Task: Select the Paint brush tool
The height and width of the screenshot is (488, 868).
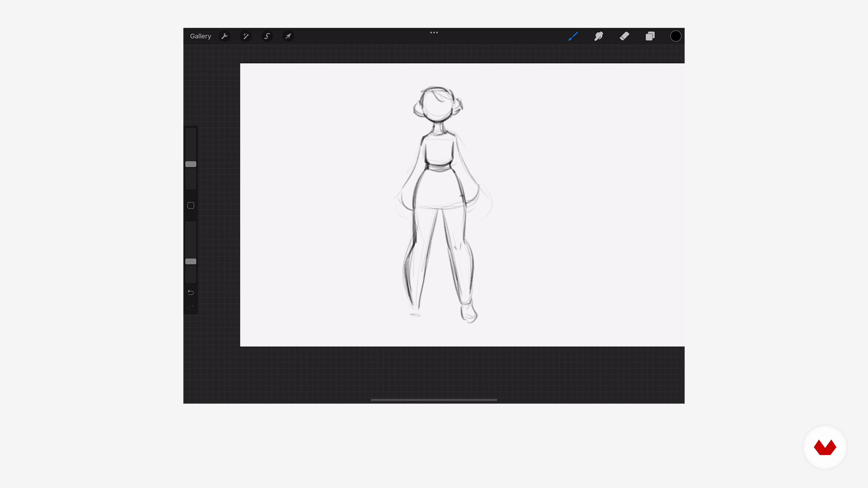Action: (x=573, y=36)
